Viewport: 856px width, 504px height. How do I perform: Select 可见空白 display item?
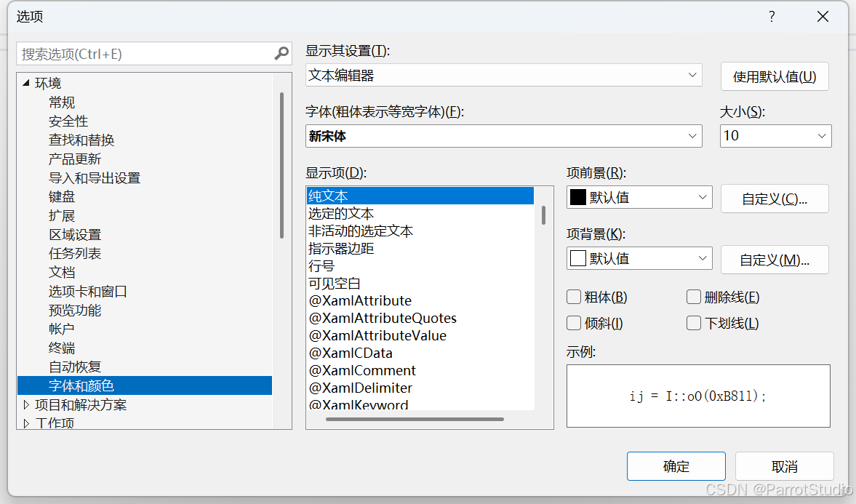tap(334, 284)
